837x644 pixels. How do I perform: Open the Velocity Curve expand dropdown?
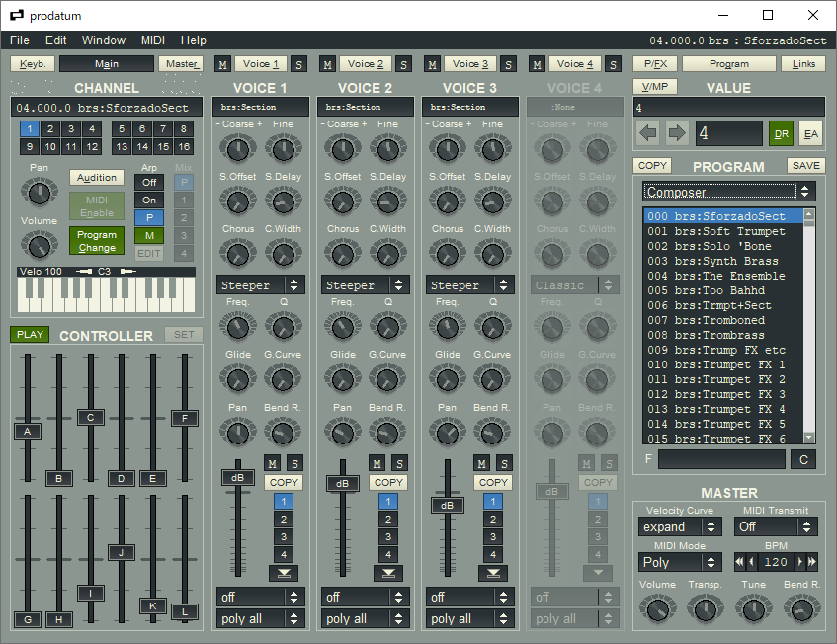(x=680, y=527)
